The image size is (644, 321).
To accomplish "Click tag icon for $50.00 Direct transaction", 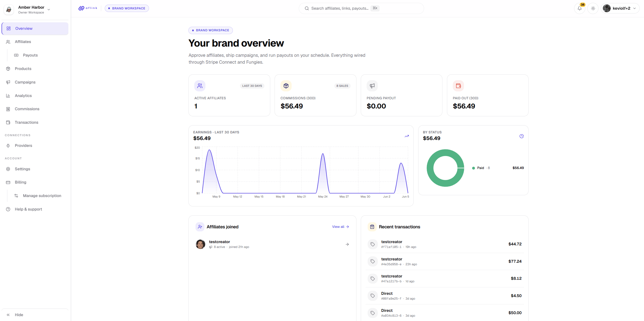I will pyautogui.click(x=373, y=313).
